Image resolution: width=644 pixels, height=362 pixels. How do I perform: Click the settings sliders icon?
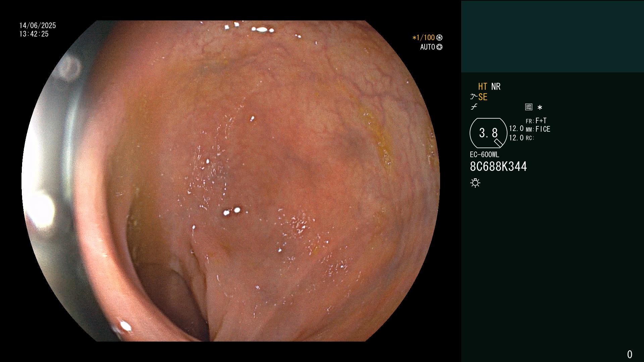click(529, 107)
